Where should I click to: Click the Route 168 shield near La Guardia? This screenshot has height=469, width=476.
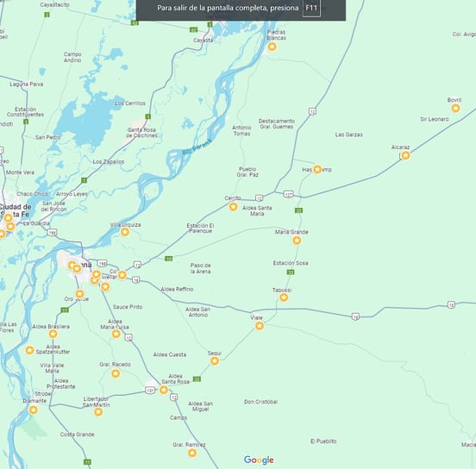[x=52, y=233]
